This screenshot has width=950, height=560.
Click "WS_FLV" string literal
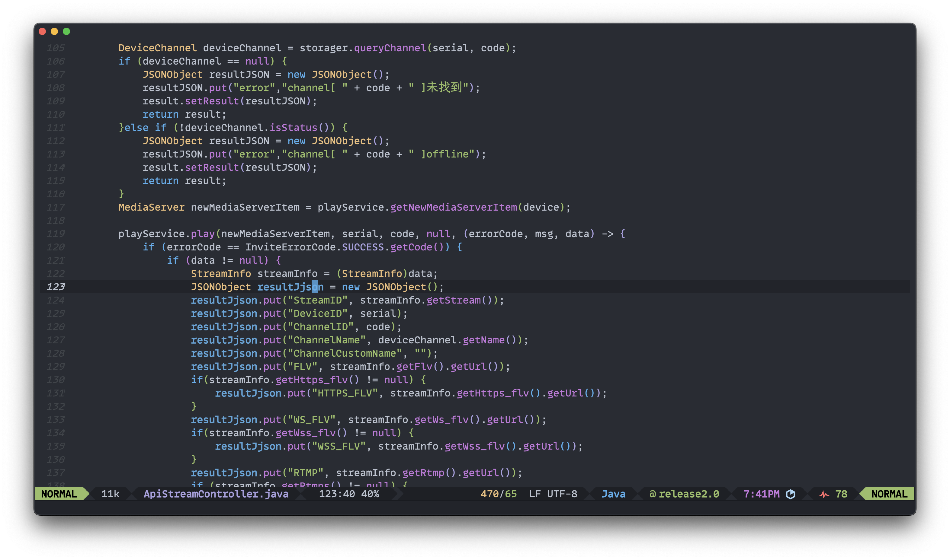pos(312,420)
